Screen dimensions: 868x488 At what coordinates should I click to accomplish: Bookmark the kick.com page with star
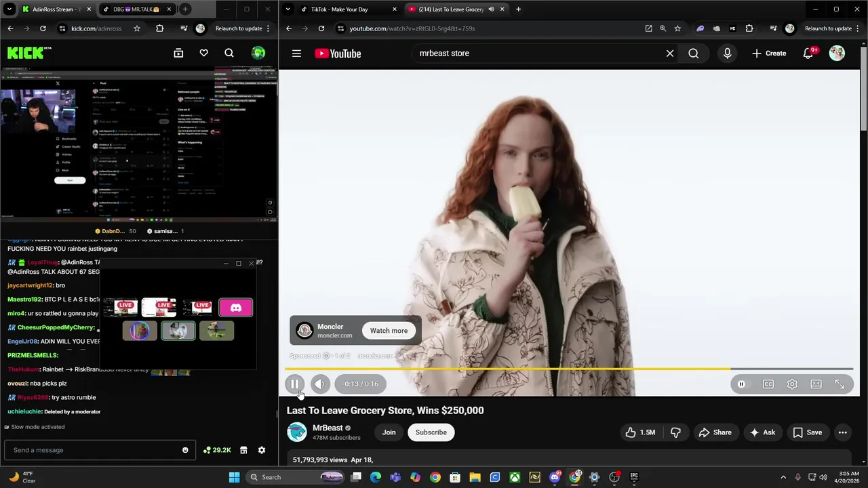136,28
